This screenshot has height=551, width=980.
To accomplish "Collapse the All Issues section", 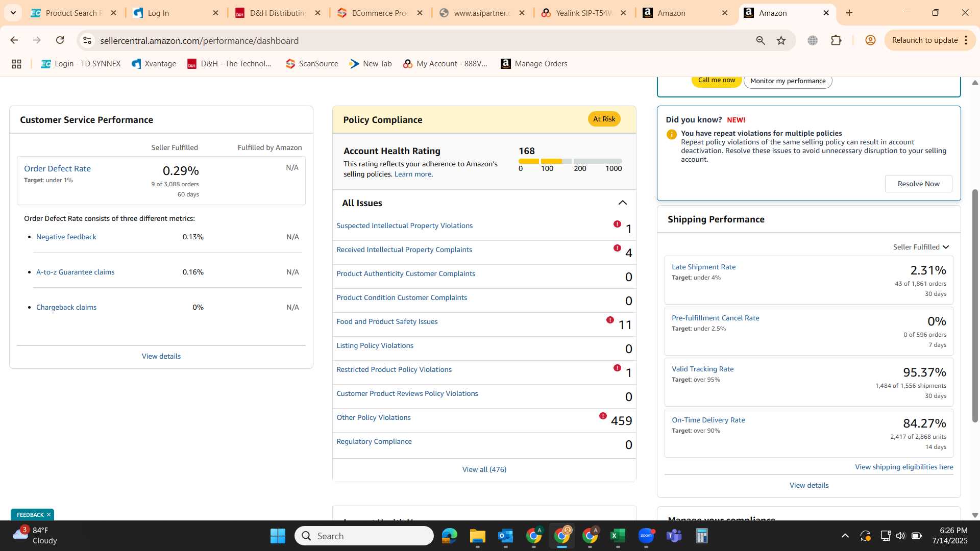I will 623,203.
